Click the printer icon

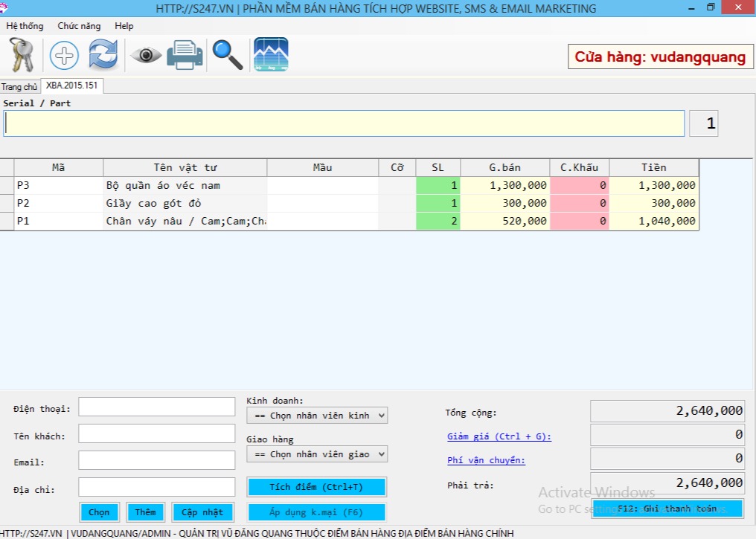point(185,55)
